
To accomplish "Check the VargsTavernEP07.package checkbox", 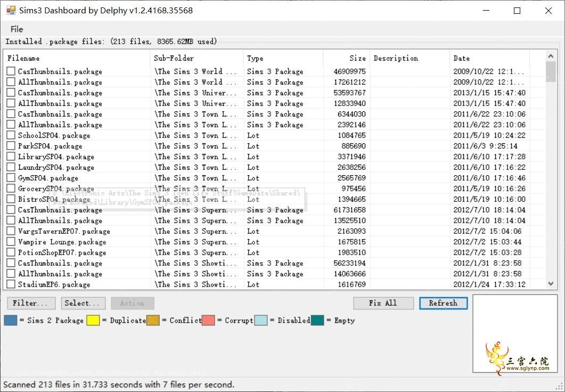I will click(x=11, y=231).
